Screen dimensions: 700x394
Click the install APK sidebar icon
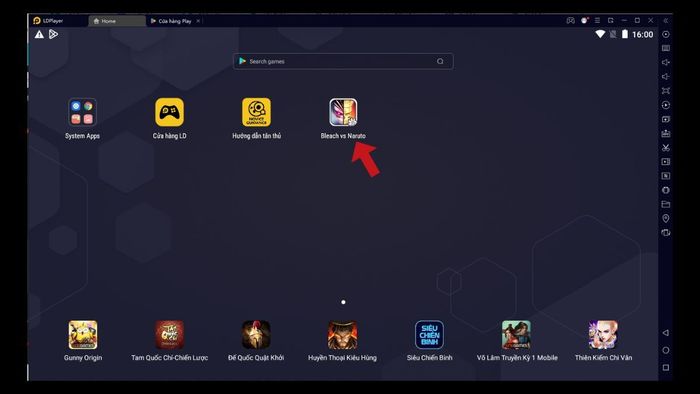point(666,133)
